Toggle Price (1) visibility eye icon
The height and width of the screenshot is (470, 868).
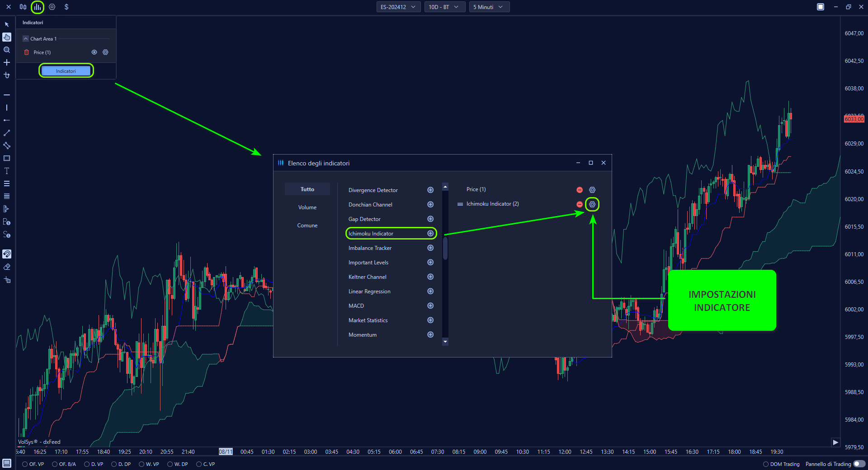(x=94, y=52)
